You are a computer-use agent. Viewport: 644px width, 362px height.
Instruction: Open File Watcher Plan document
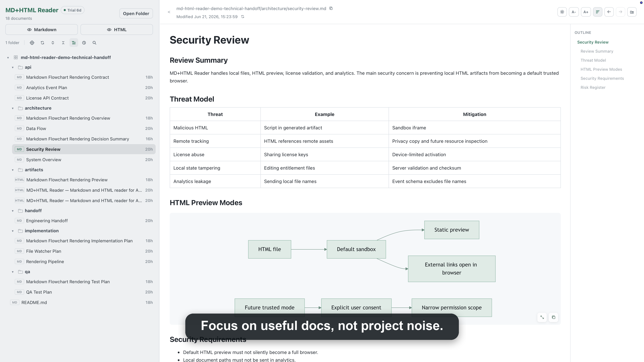pos(84,251)
